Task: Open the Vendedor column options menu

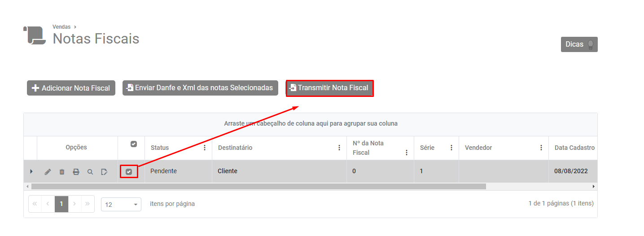Action: (x=541, y=148)
